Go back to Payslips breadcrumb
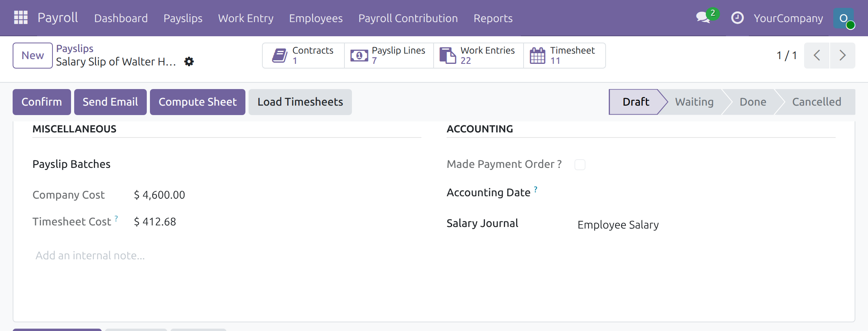The width and height of the screenshot is (868, 331). pyautogui.click(x=75, y=48)
